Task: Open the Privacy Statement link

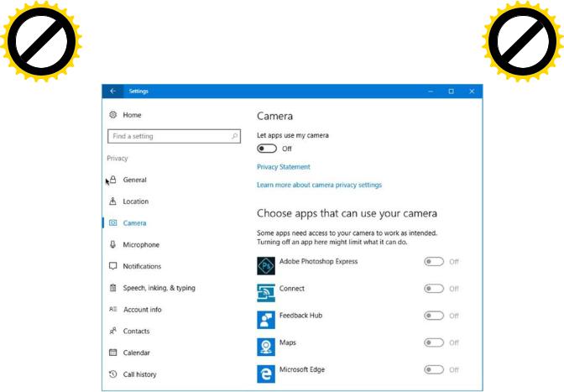Action: (x=284, y=167)
